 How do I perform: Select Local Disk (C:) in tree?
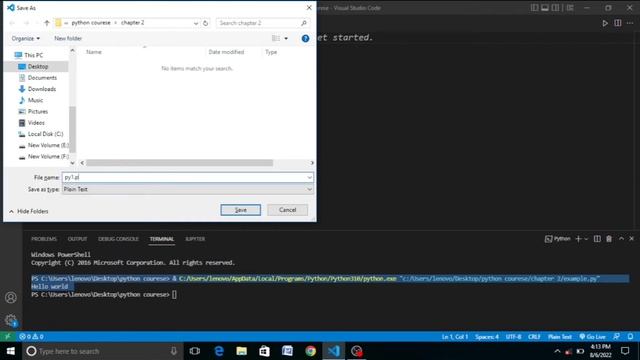45,134
